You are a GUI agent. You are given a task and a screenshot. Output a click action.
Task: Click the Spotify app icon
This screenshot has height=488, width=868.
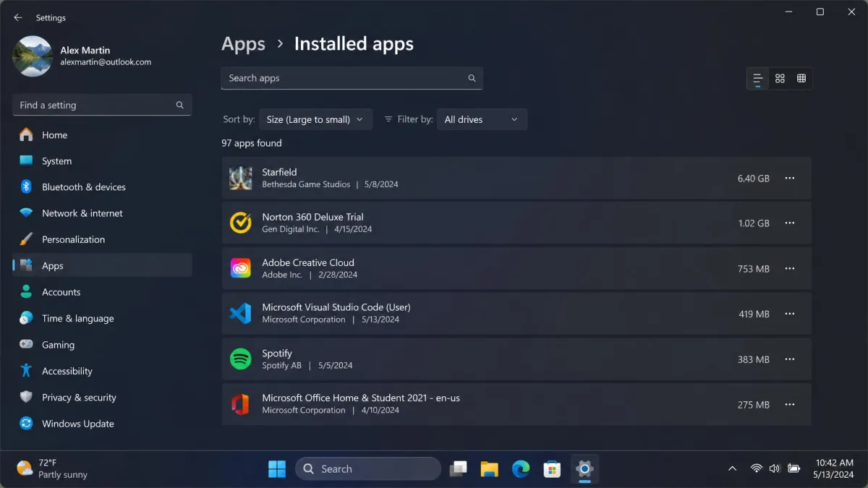(240, 359)
